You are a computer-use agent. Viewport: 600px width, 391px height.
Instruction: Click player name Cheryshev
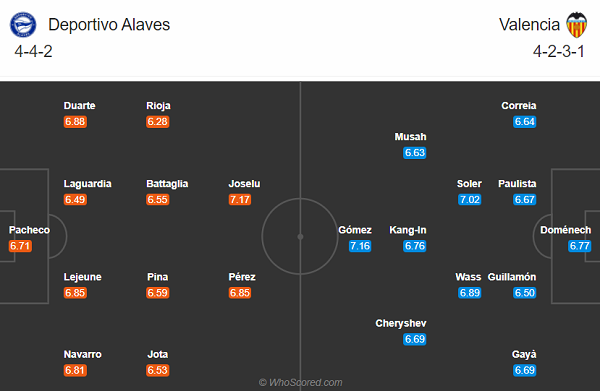point(401,323)
